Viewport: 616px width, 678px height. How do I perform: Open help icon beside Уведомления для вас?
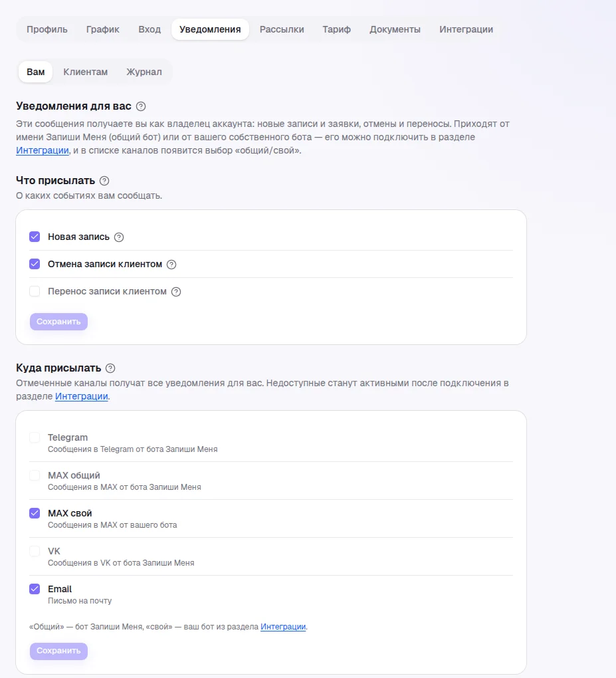[141, 106]
